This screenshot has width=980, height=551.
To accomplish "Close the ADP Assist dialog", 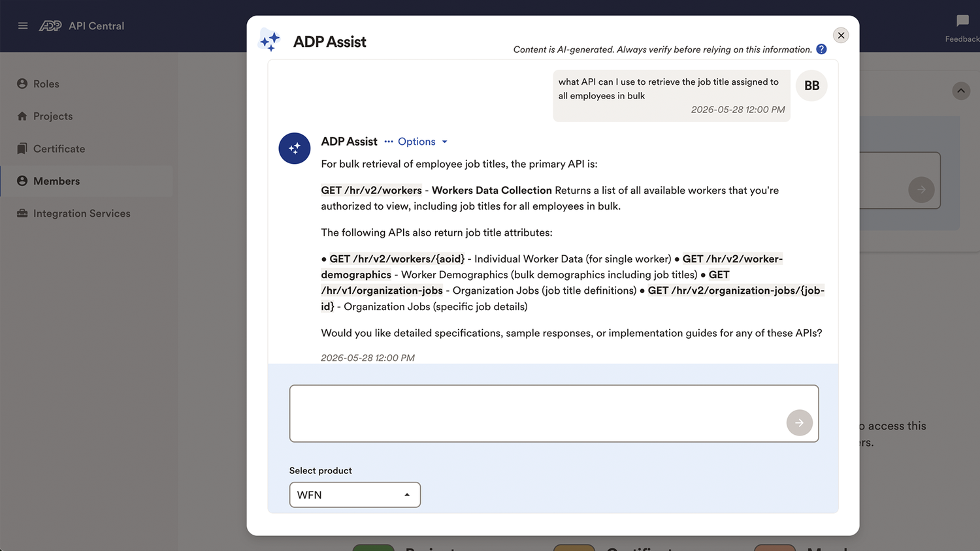I will pyautogui.click(x=841, y=35).
